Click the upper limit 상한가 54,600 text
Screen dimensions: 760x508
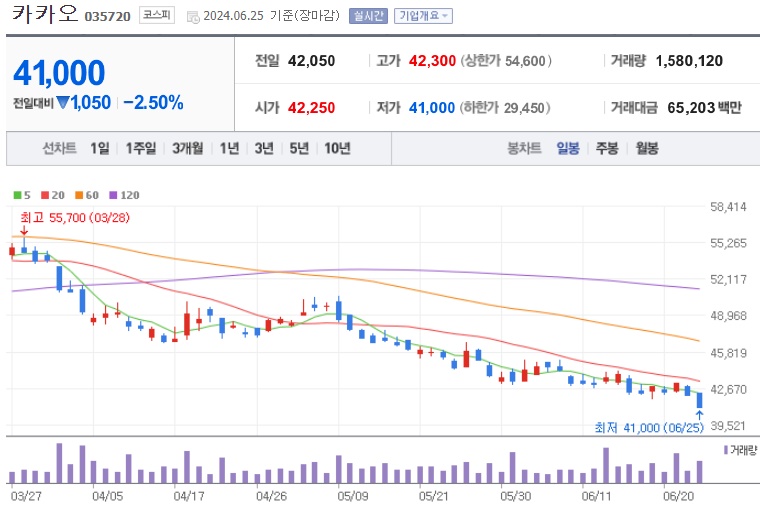coord(506,61)
